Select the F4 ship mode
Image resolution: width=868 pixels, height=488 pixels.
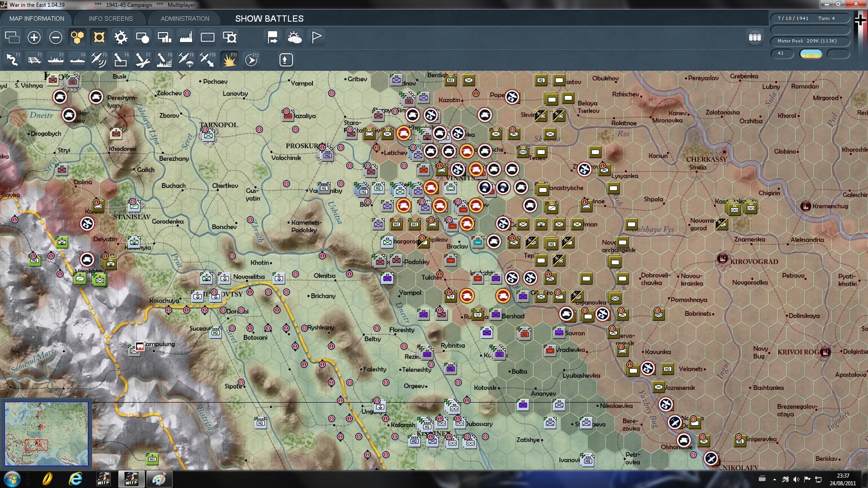(77, 60)
